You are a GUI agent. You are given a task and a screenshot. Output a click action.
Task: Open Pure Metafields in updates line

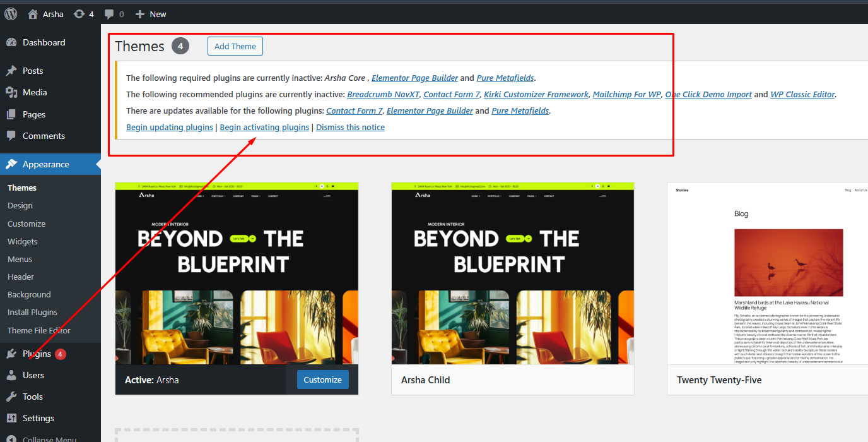click(x=520, y=110)
